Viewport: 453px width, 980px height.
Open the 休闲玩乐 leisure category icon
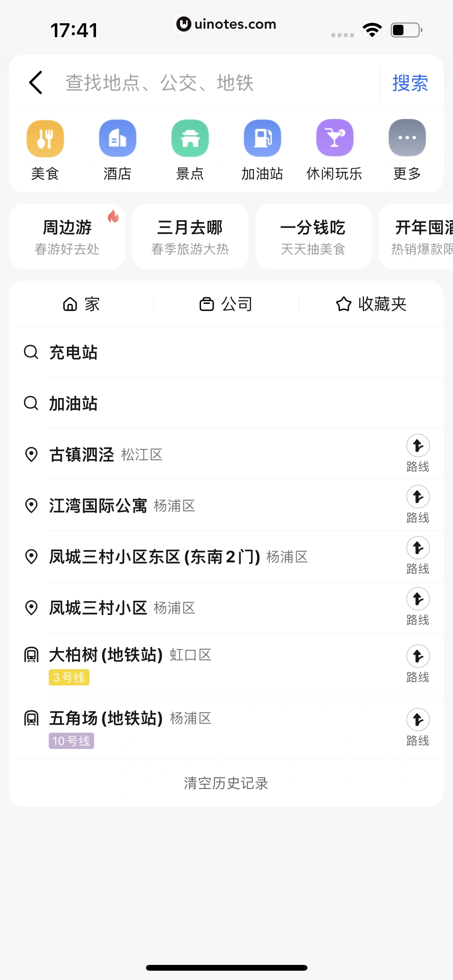[335, 139]
